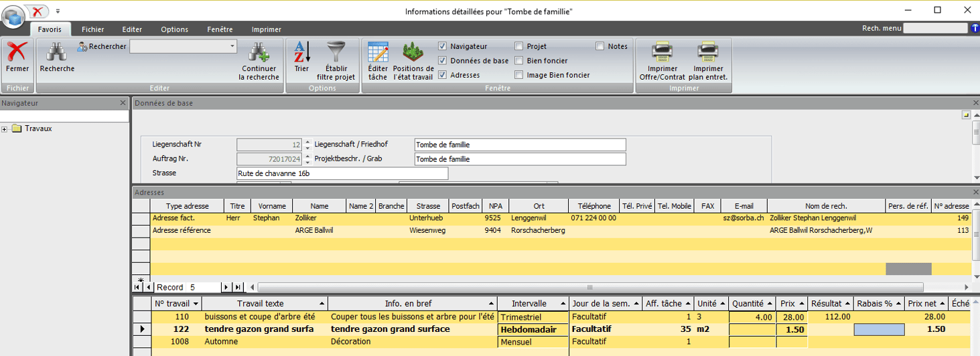Image resolution: width=980 pixels, height=356 pixels.
Task: Sort by the Info. en bref column header
Action: (x=413, y=304)
